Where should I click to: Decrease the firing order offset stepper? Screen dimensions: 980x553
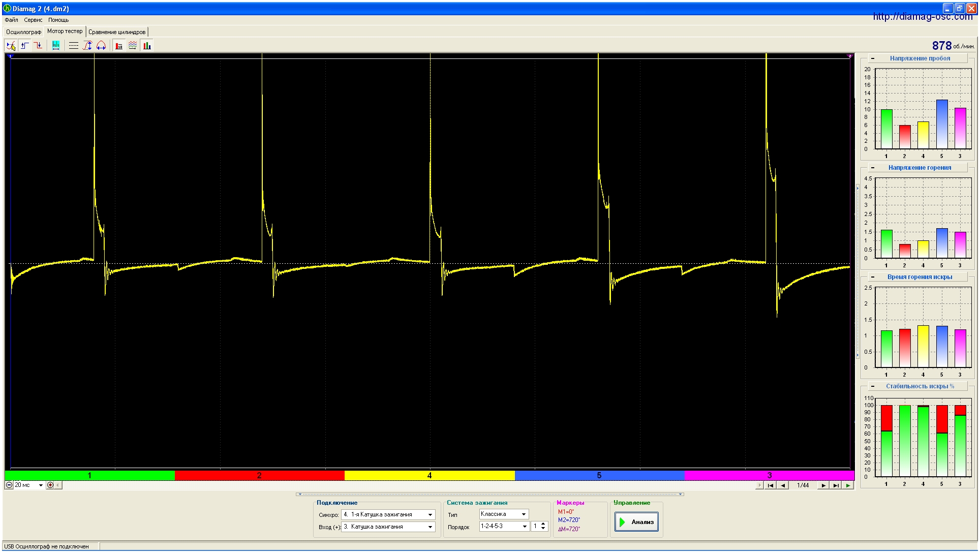[x=543, y=529]
